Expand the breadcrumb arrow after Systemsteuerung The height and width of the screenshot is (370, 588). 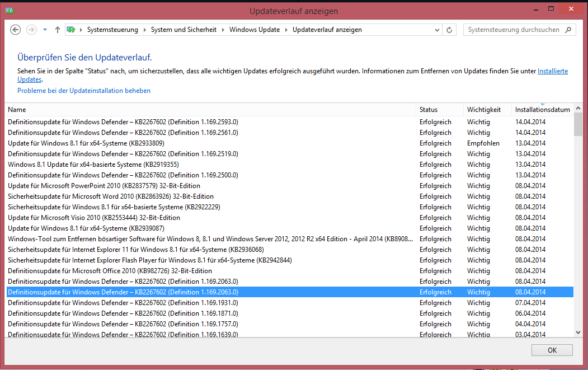tap(145, 30)
